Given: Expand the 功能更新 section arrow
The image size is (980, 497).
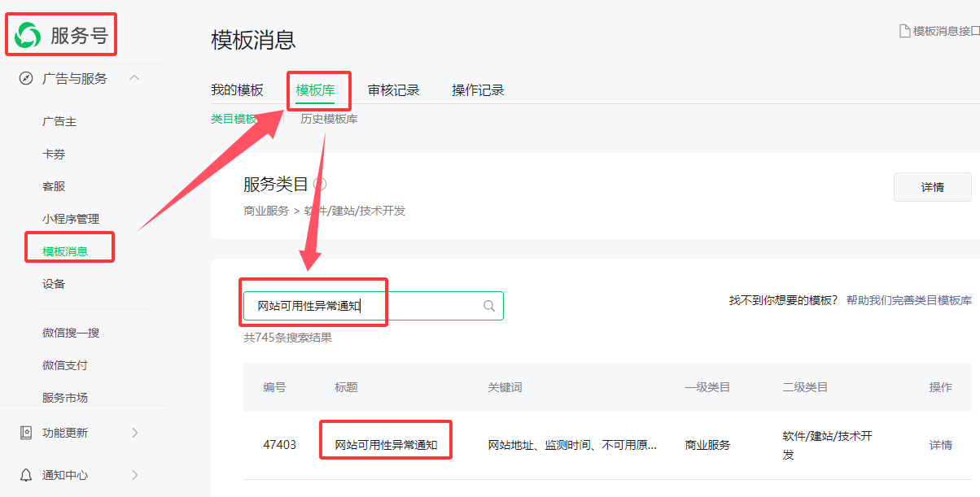Looking at the screenshot, I should 134,433.
